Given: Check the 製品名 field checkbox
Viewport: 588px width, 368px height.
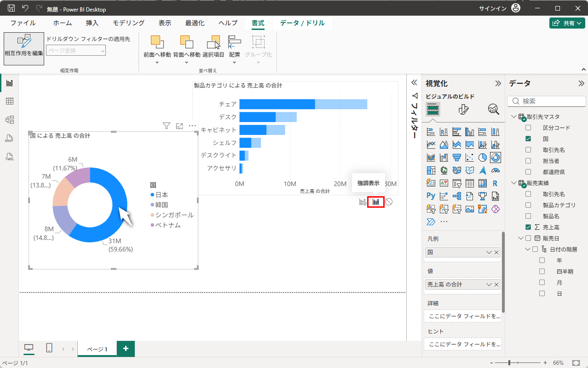Looking at the screenshot, I should 528,216.
